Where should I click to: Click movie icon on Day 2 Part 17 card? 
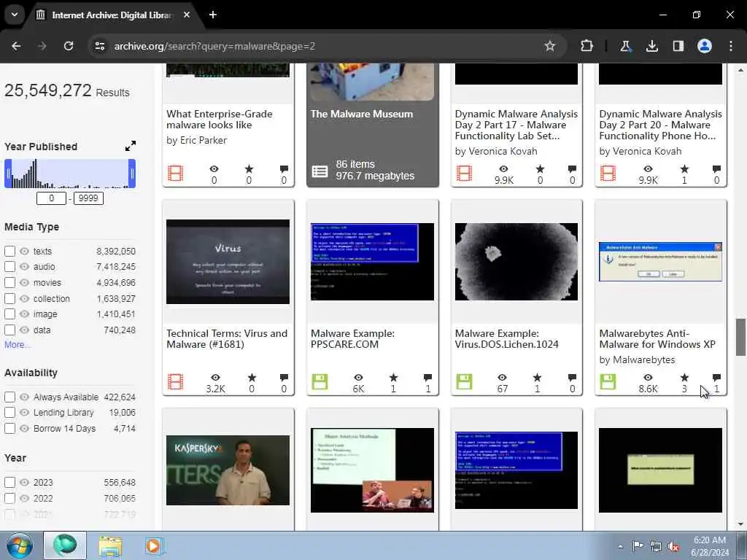(464, 173)
